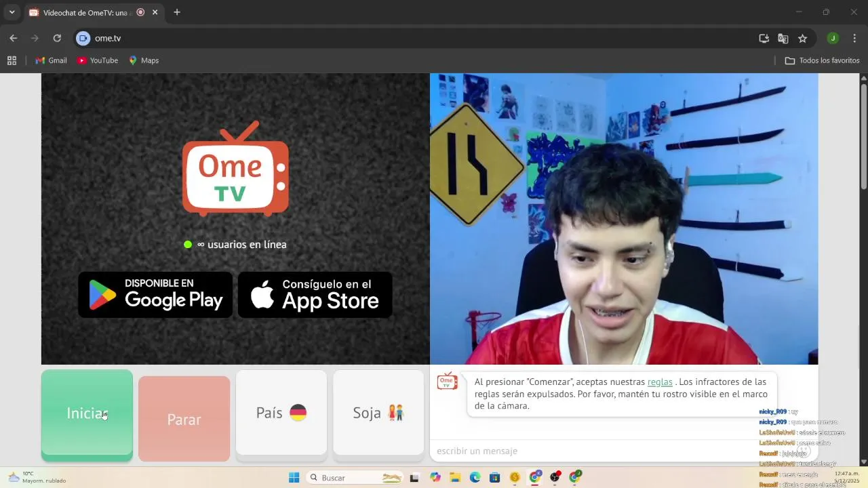Click the OmeTV television logo
Screen dimensions: 868x488
coord(235,169)
